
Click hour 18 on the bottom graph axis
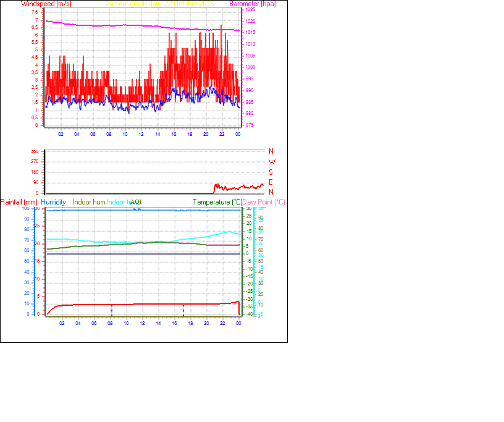pyautogui.click(x=190, y=323)
